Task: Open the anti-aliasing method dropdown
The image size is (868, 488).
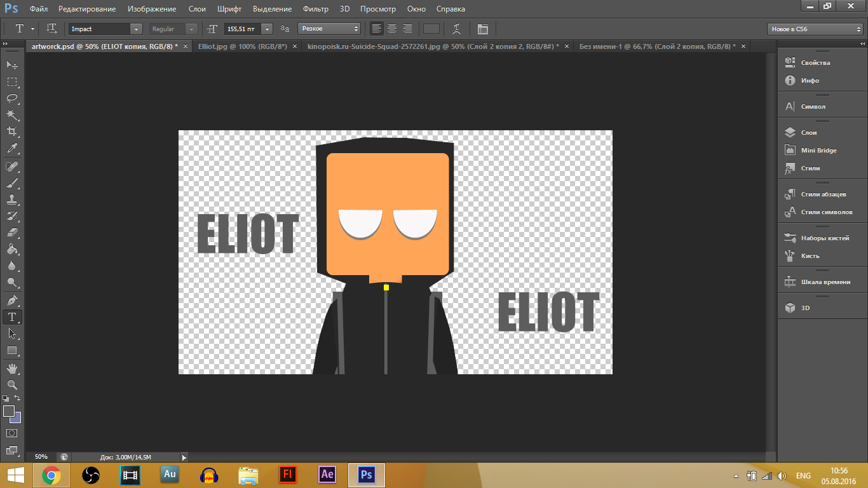Action: (329, 29)
